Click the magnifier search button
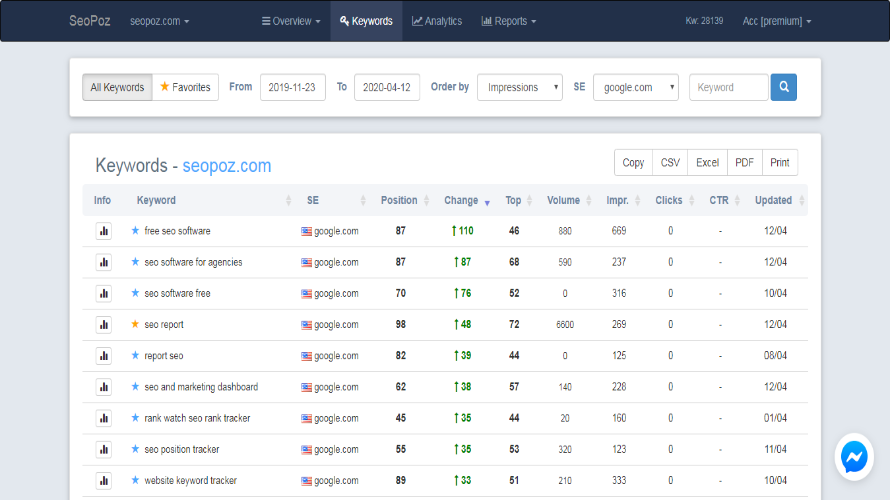 coord(783,87)
